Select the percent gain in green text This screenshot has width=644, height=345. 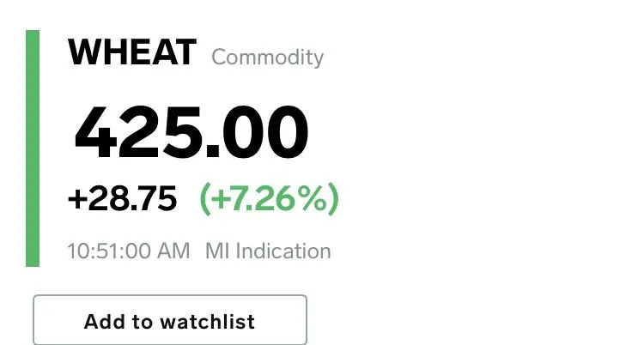tap(269, 199)
